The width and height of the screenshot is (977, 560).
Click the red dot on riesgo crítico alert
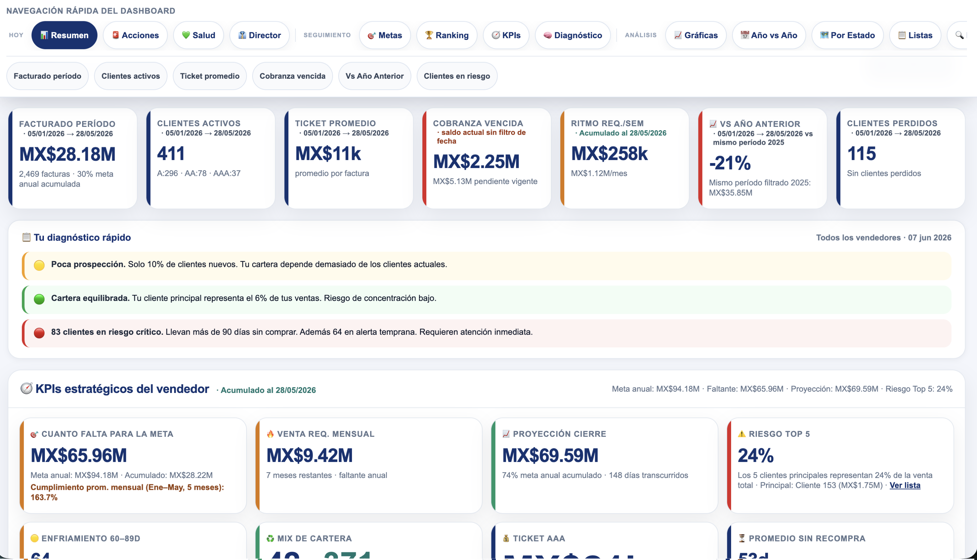point(39,333)
